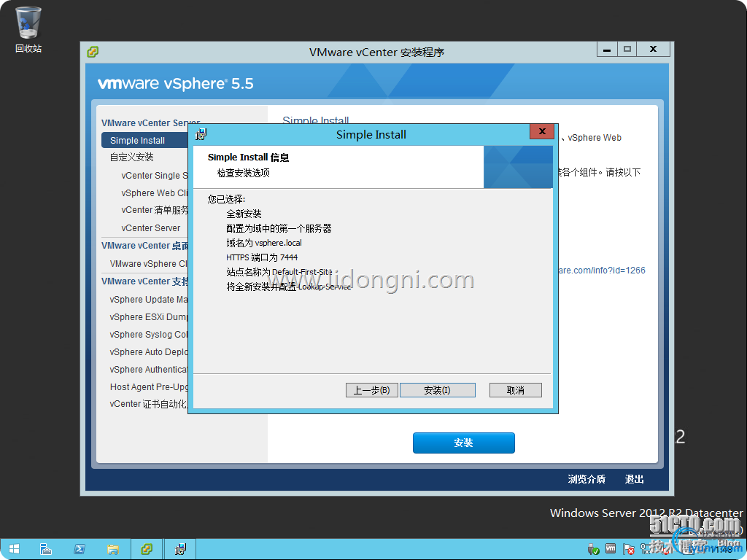Click the 安装(I) button in the dialog
The width and height of the screenshot is (747, 560).
tap(438, 390)
